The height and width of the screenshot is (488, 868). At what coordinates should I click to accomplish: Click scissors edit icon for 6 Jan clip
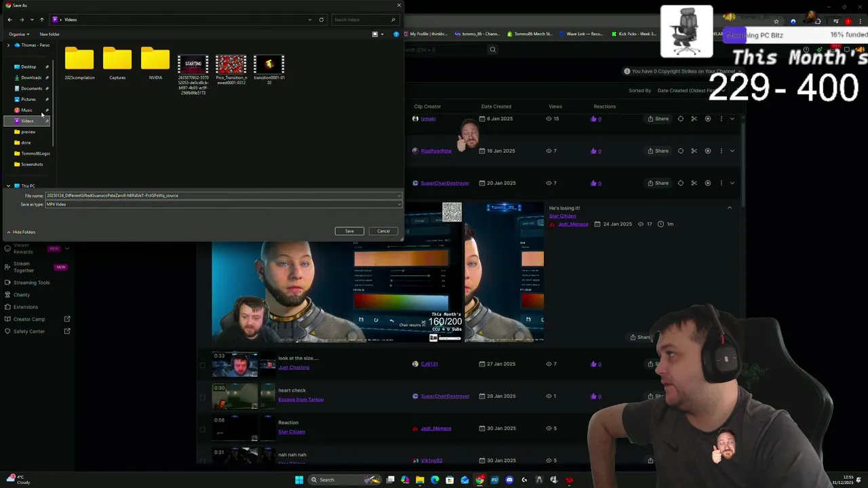point(694,119)
